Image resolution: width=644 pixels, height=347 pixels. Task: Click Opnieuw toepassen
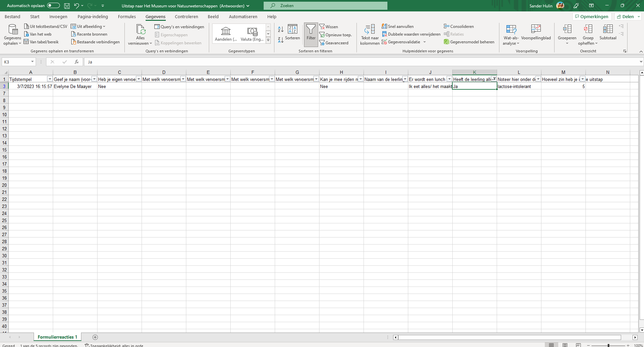click(335, 35)
